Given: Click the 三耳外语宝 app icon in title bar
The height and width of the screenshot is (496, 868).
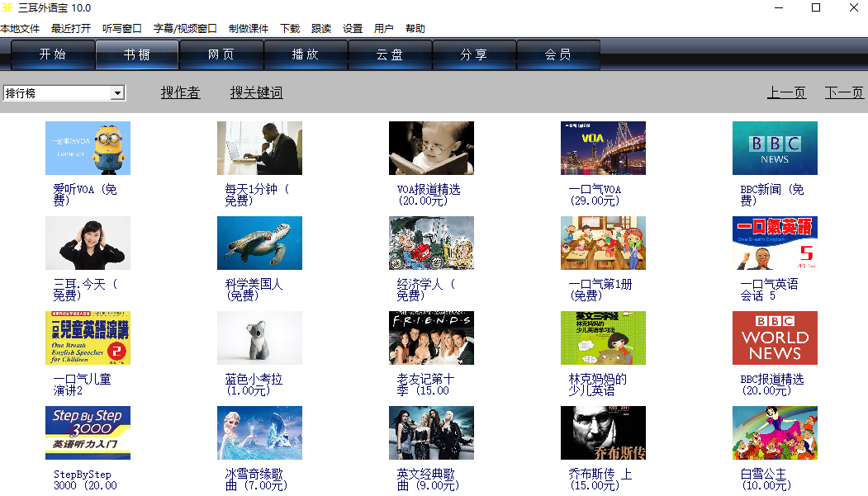Looking at the screenshot, I should tap(7, 7).
